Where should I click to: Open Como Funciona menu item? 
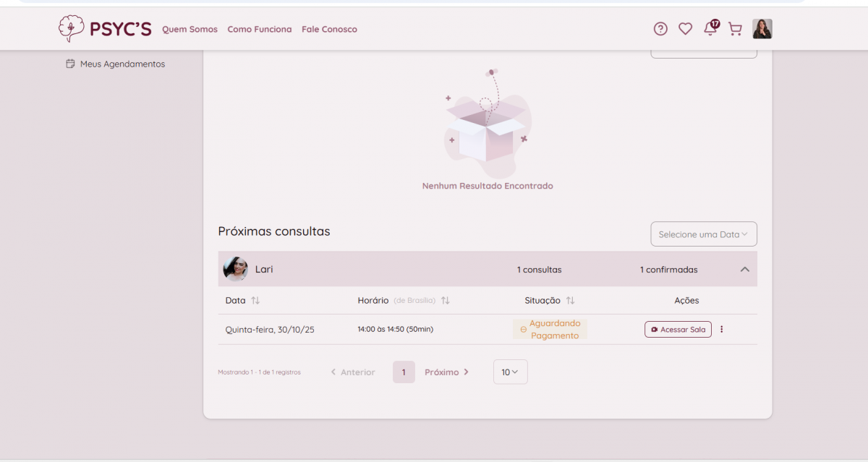coord(260,30)
